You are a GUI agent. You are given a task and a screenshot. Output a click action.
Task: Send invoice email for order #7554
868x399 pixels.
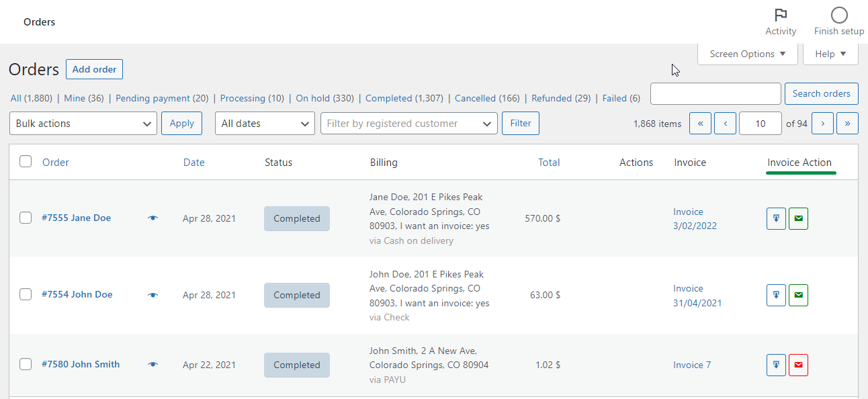(798, 295)
